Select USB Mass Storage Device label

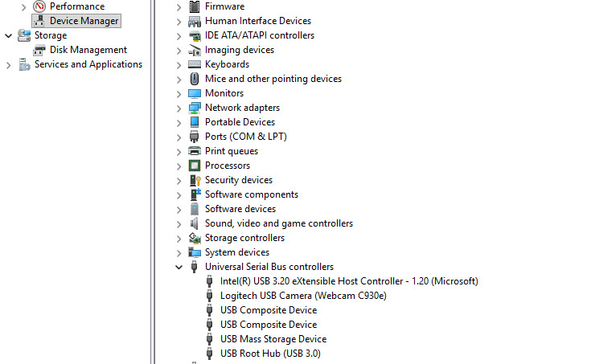(273, 339)
